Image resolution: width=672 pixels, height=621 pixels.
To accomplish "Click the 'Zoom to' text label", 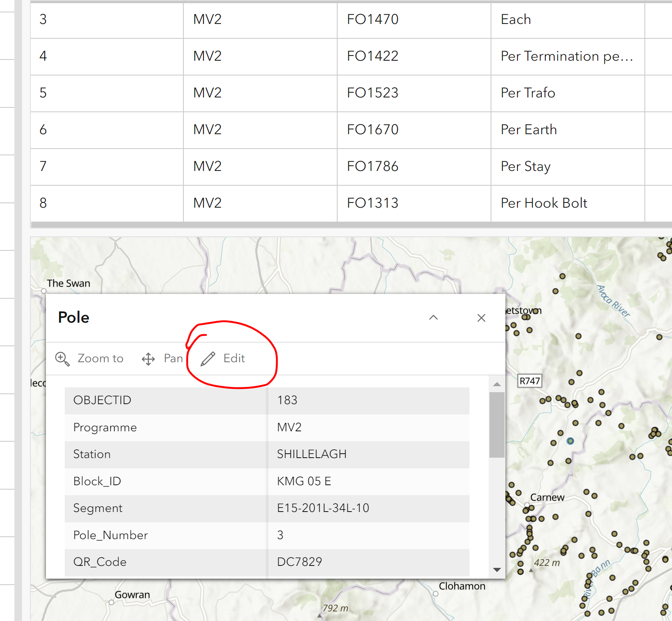I will (100, 358).
